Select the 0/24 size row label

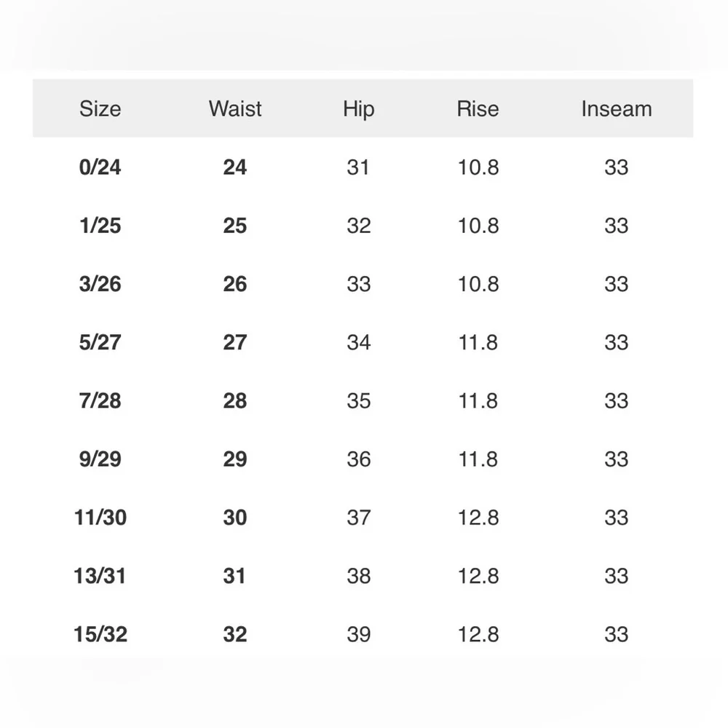100,167
